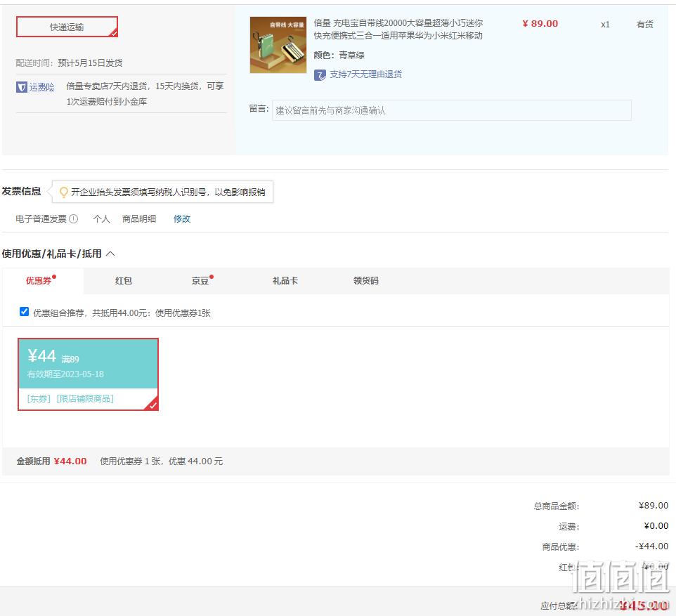Image resolution: width=676 pixels, height=616 pixels.
Task: Click the 商品优惠 -¥44.00 value
Action: (651, 546)
